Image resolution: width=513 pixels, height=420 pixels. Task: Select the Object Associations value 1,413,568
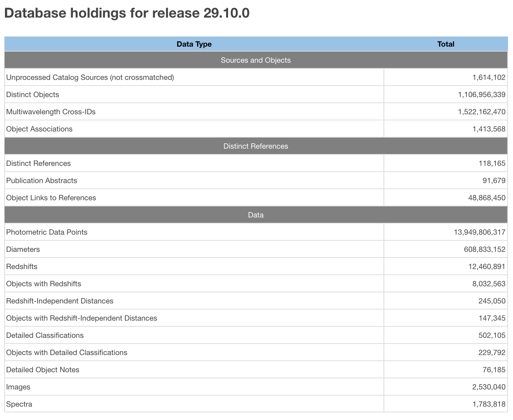489,129
